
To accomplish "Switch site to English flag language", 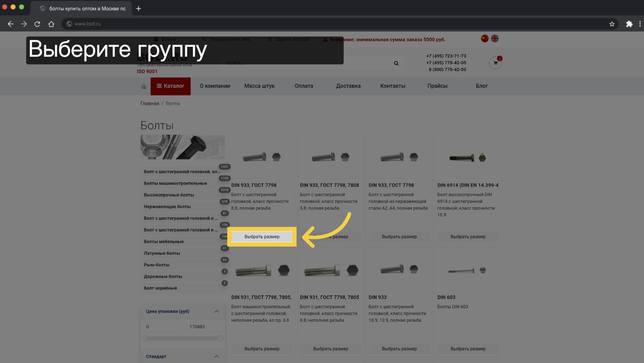I will click(x=495, y=39).
